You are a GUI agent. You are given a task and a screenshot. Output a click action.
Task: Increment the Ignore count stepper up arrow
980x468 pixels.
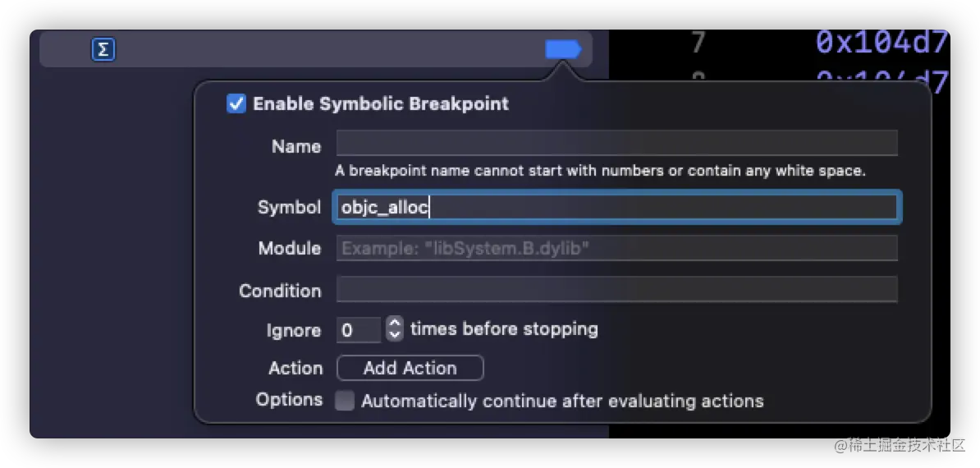[395, 323]
